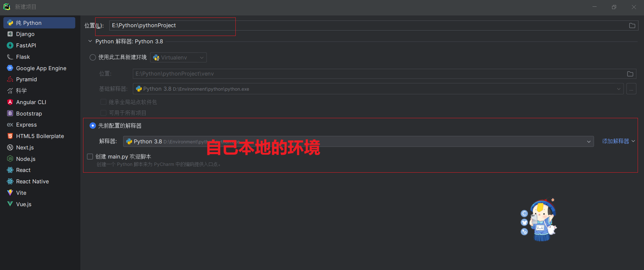Toggle 可用于所有项目 checkbox
Viewport: 644px width, 270px height.
[104, 113]
